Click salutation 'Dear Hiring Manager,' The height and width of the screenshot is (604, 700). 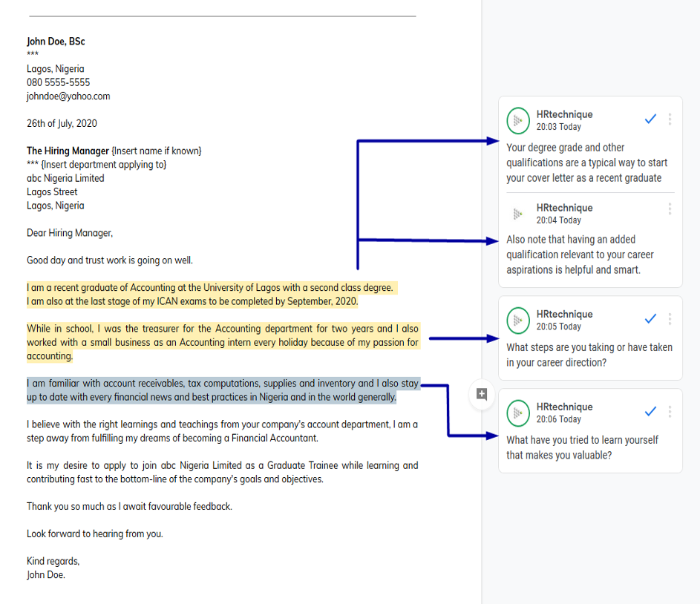point(70,233)
